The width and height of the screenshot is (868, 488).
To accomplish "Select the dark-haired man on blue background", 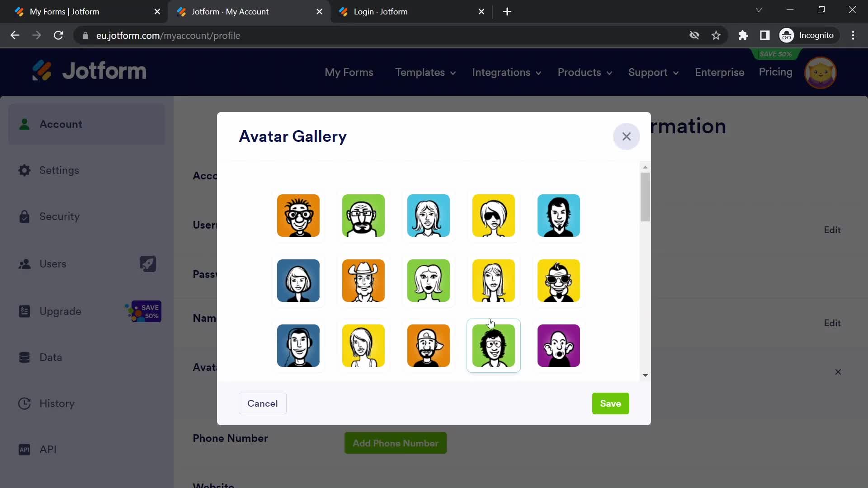I will 560,215.
